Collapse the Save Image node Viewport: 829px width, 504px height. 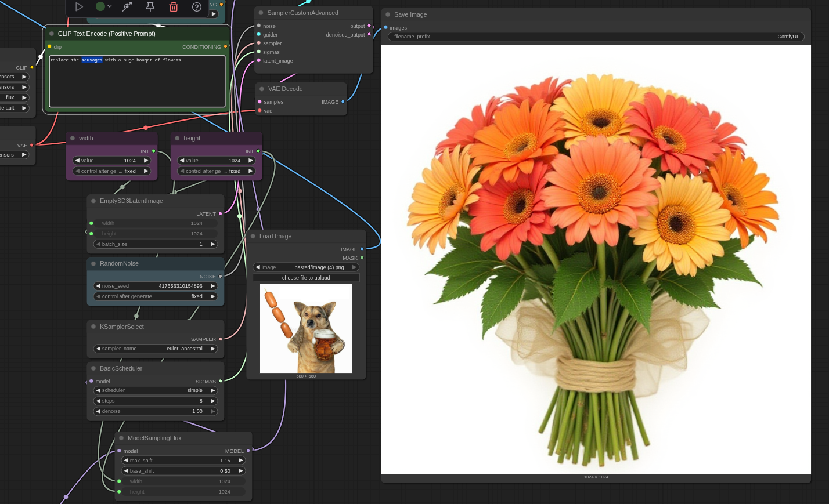(387, 14)
